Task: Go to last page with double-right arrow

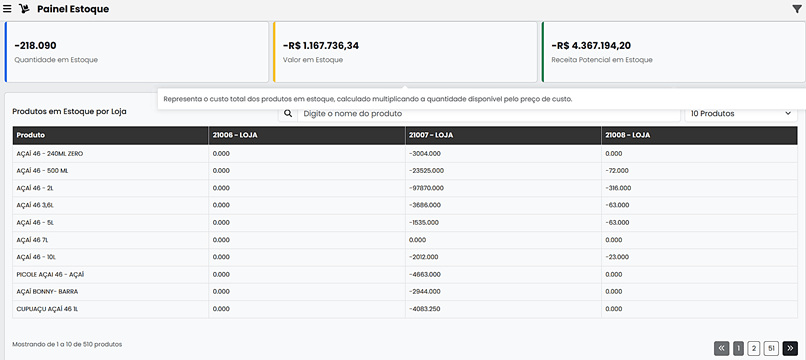Action: pos(790,348)
